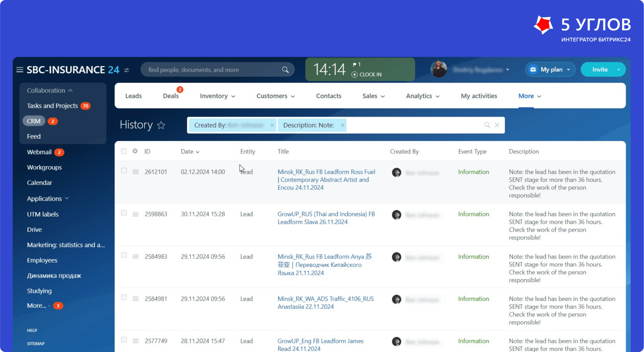This screenshot has height=352, width=644.
Task: Open lead Minsk_RK_WA_ADS Traffic_4106_RUS link
Action: click(325, 303)
